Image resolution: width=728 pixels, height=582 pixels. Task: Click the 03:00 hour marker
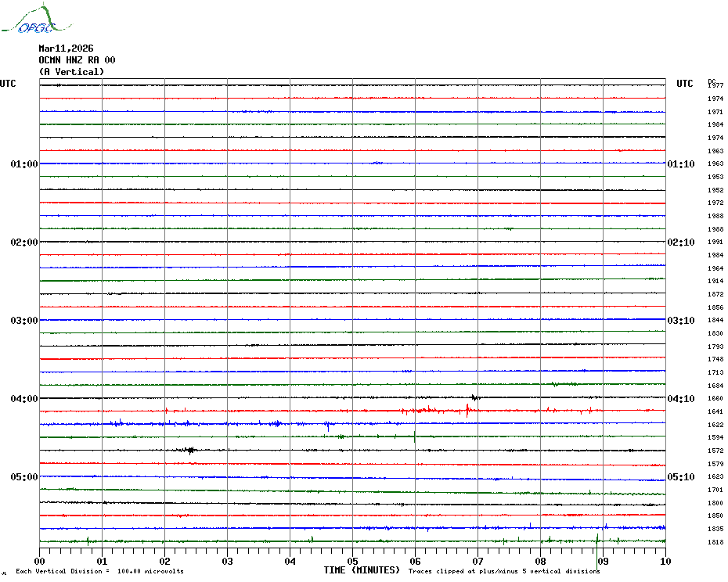click(x=24, y=321)
